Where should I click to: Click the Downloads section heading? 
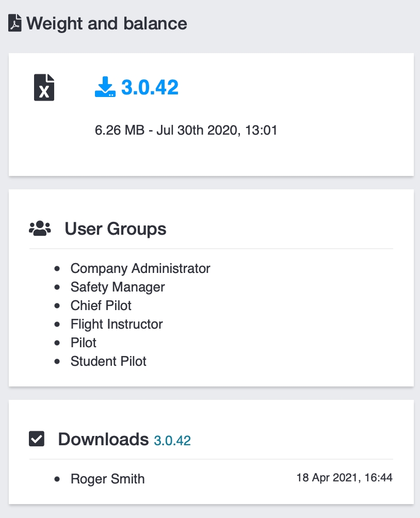click(x=103, y=439)
